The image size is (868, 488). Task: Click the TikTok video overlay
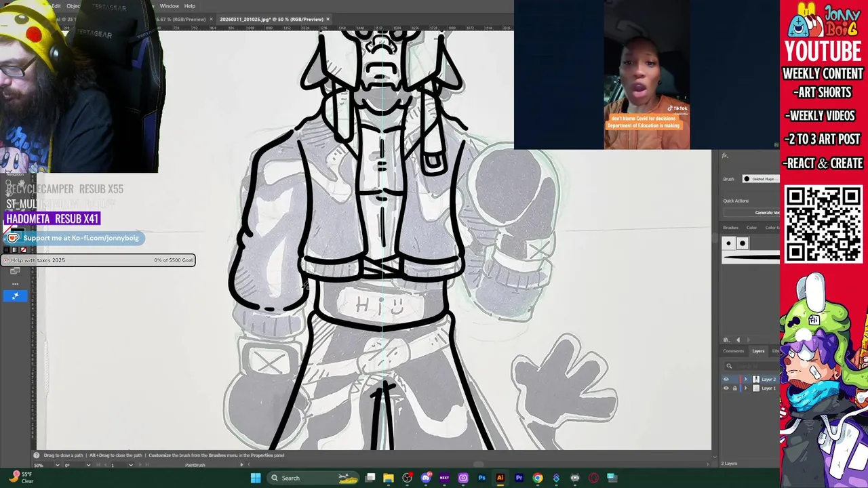coord(647,75)
